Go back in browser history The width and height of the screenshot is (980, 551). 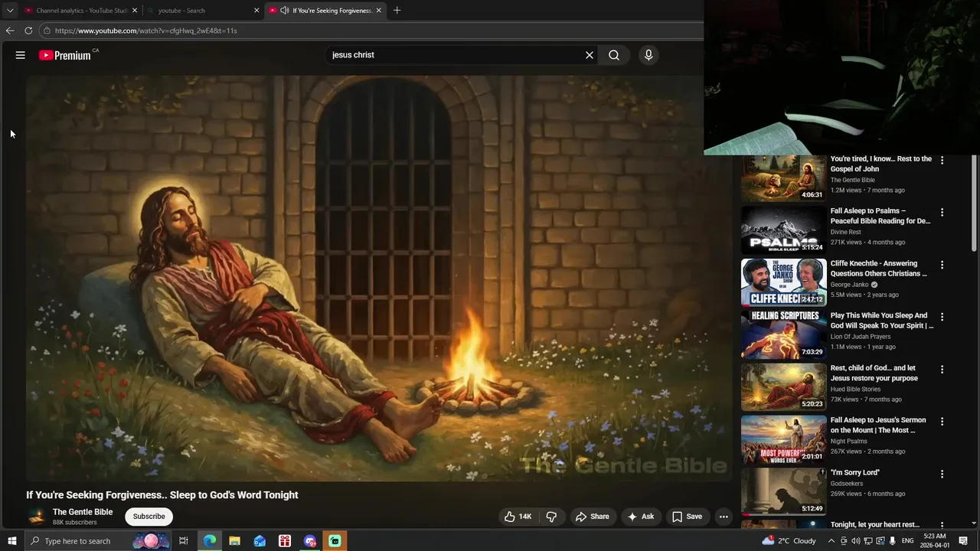coord(10,31)
